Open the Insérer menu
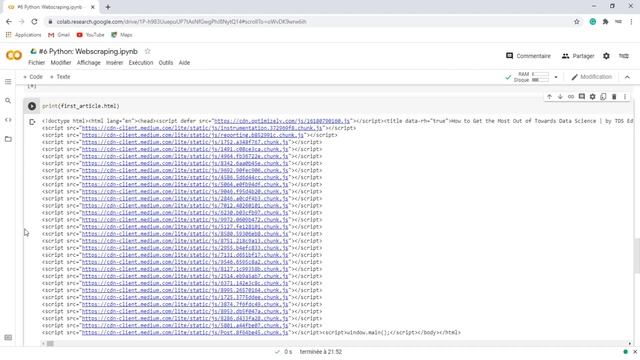Image resolution: width=640 pixels, height=360 pixels. coord(114,62)
